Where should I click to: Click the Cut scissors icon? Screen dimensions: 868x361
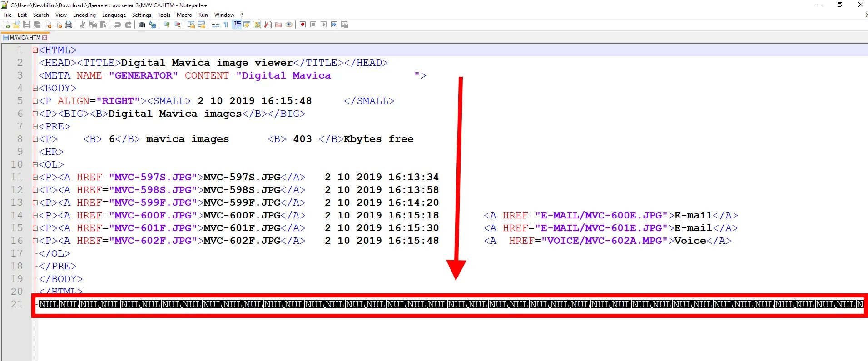click(82, 25)
